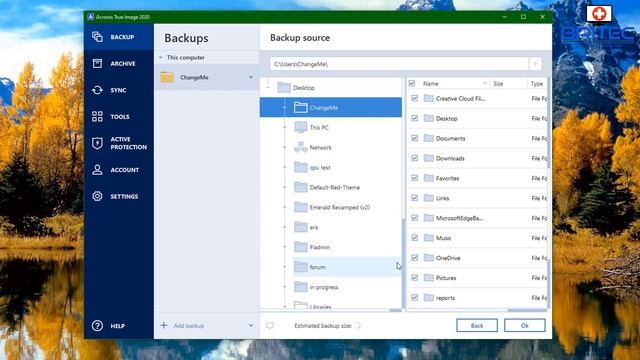This screenshot has height=360, width=640.
Task: Click the Creative Cloud Files folder icon
Action: click(x=429, y=98)
